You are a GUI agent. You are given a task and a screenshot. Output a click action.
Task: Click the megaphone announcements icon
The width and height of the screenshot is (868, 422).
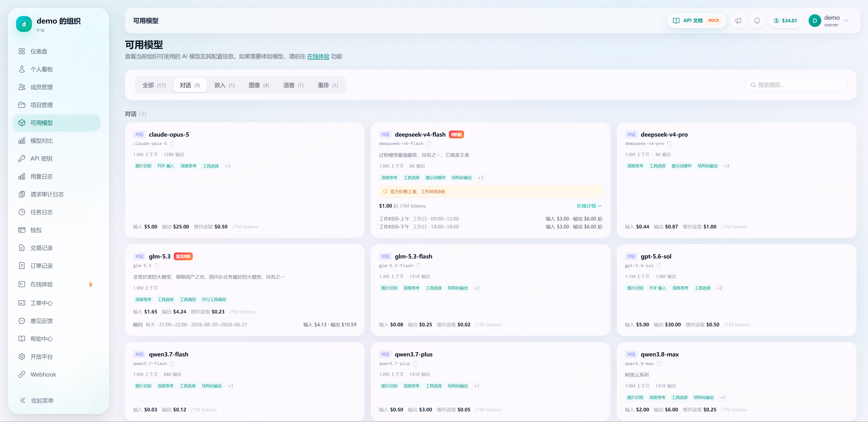(x=738, y=21)
